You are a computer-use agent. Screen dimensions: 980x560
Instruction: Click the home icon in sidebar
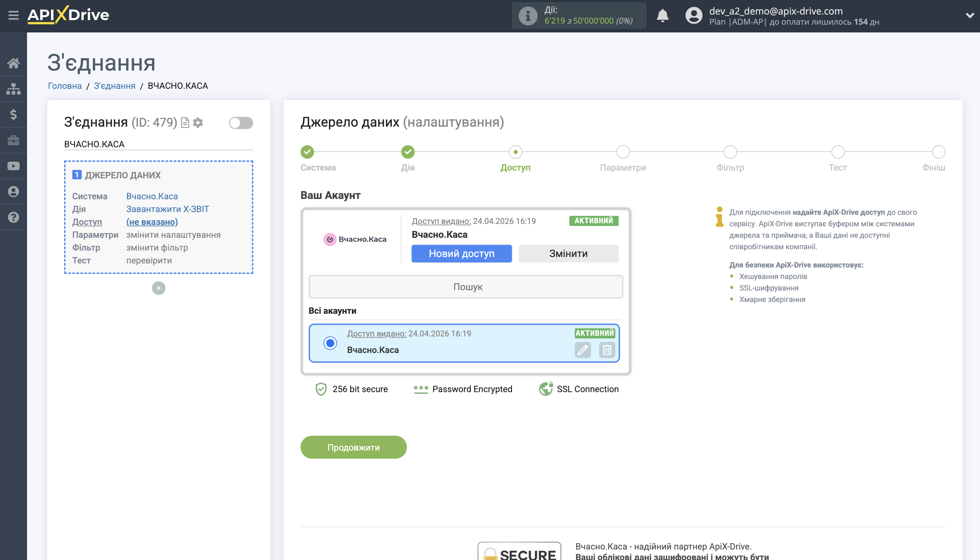[13, 63]
